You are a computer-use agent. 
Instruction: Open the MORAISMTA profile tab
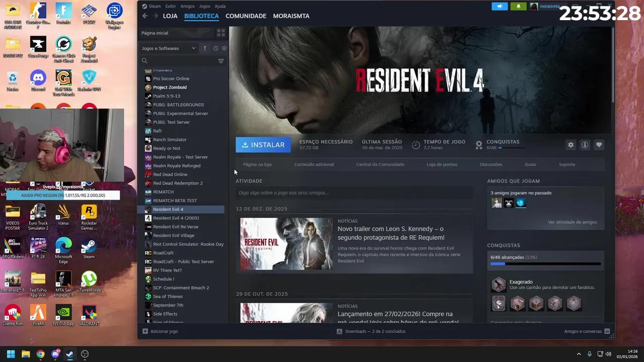coord(291,16)
